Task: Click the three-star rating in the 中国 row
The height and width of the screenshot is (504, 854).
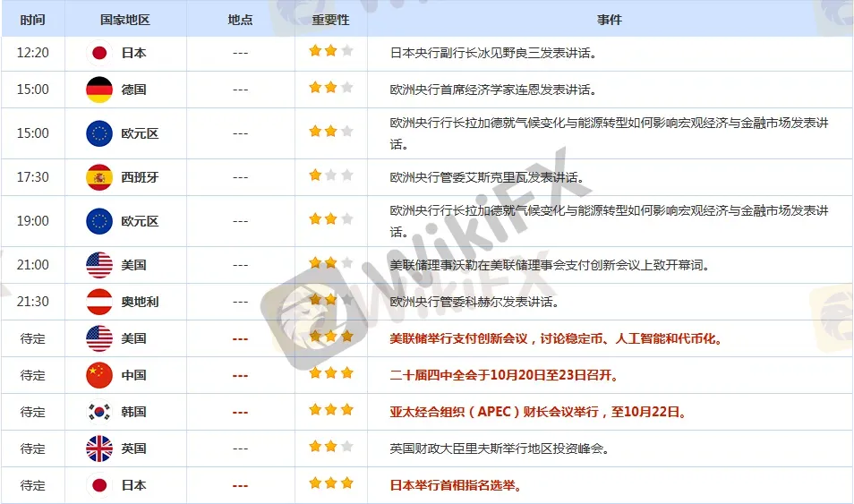Action: tap(331, 373)
